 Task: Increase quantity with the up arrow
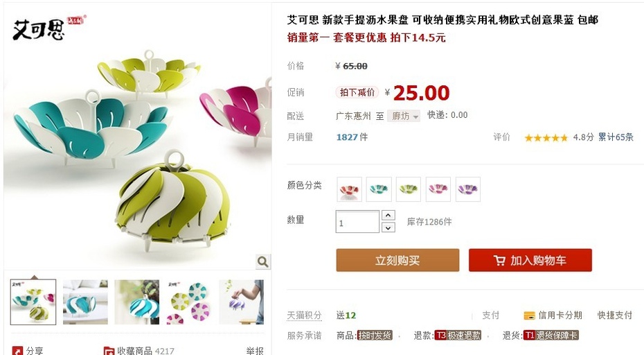[388, 215]
